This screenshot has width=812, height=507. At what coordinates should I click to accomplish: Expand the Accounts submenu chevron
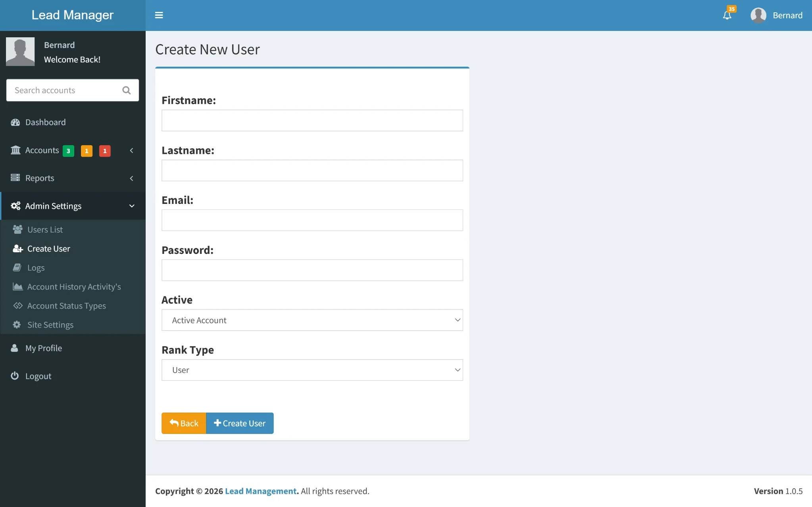pyautogui.click(x=131, y=150)
